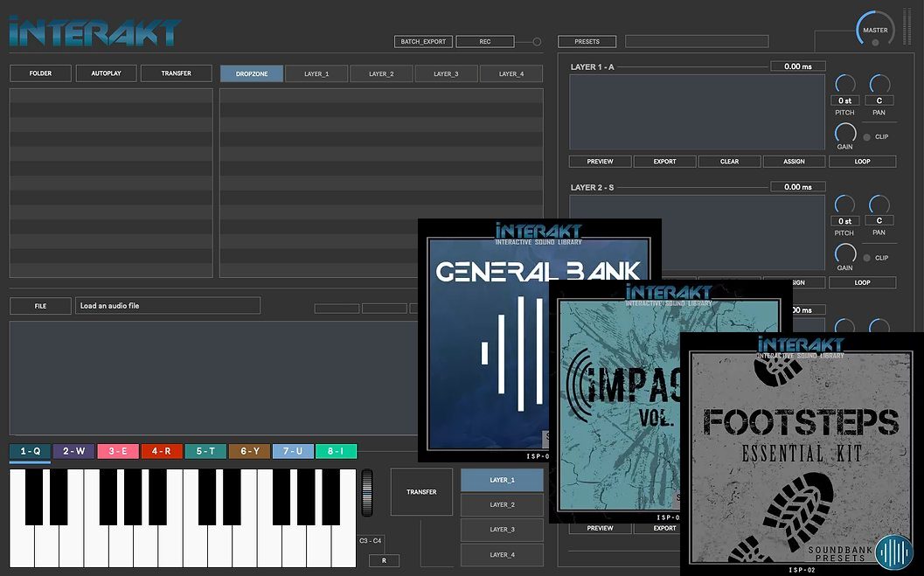Toggle AUTOPLAY mode
924x576 pixels.
(x=106, y=73)
